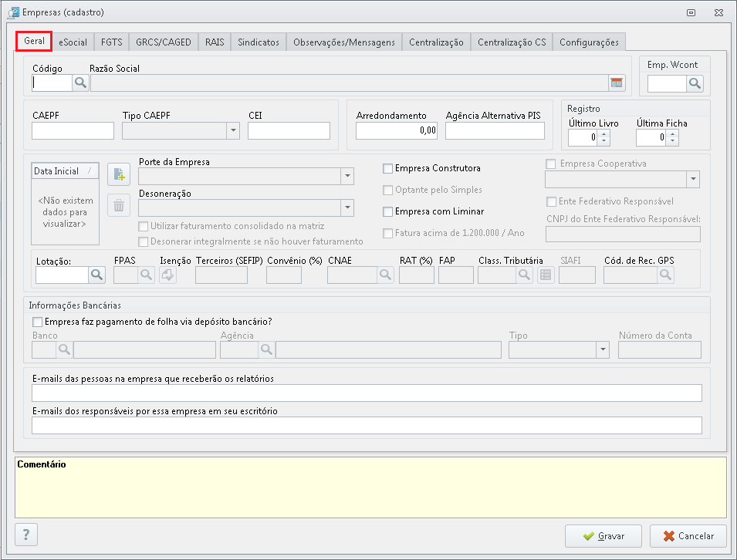Viewport: 737px width, 560px height.
Task: Open the Centralização tab
Action: tap(436, 42)
